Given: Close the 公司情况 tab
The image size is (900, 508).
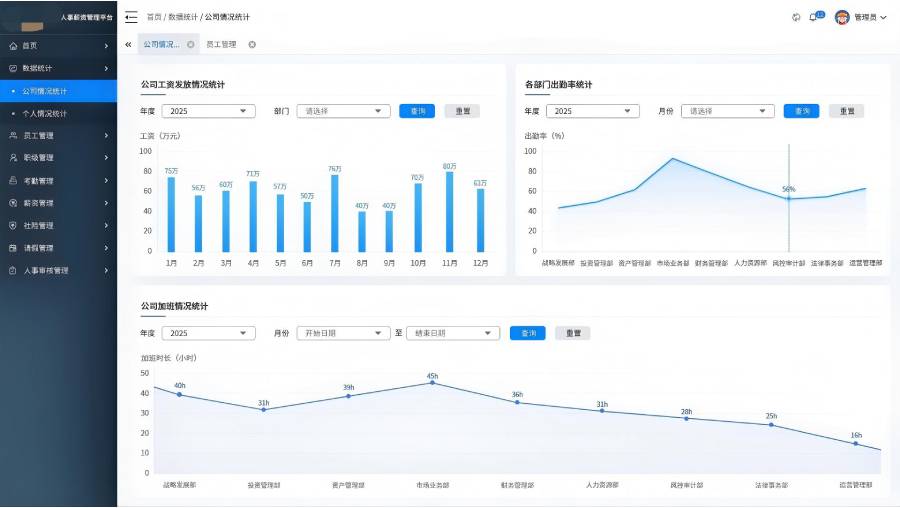Looking at the screenshot, I should (x=191, y=44).
